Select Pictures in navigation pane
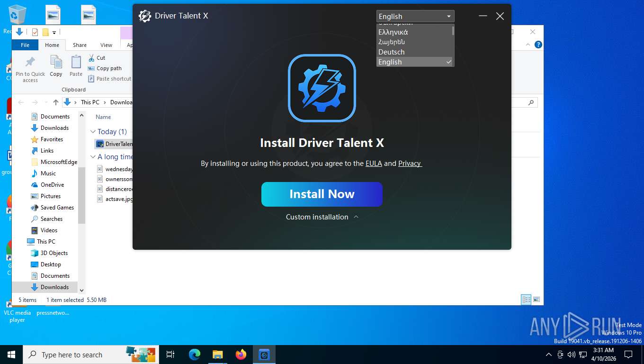 pyautogui.click(x=50, y=196)
